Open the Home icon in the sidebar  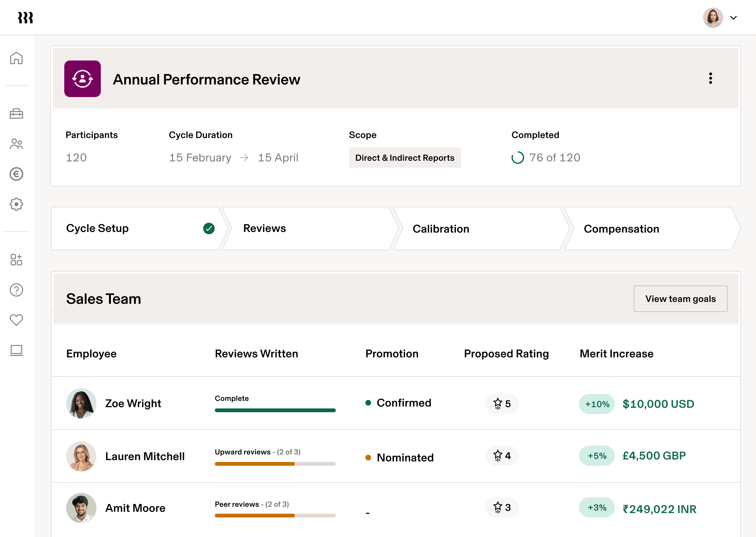(x=16, y=58)
